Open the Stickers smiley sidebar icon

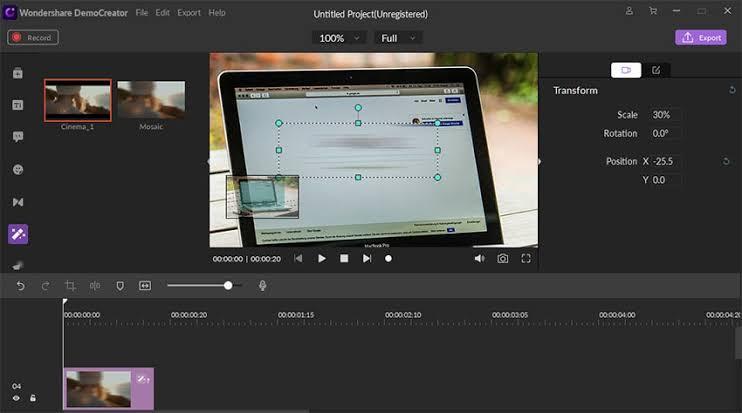point(18,169)
